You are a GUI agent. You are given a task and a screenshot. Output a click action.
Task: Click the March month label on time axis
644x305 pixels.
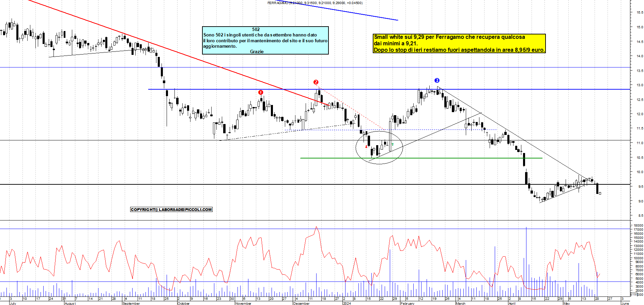[x=461, y=303]
